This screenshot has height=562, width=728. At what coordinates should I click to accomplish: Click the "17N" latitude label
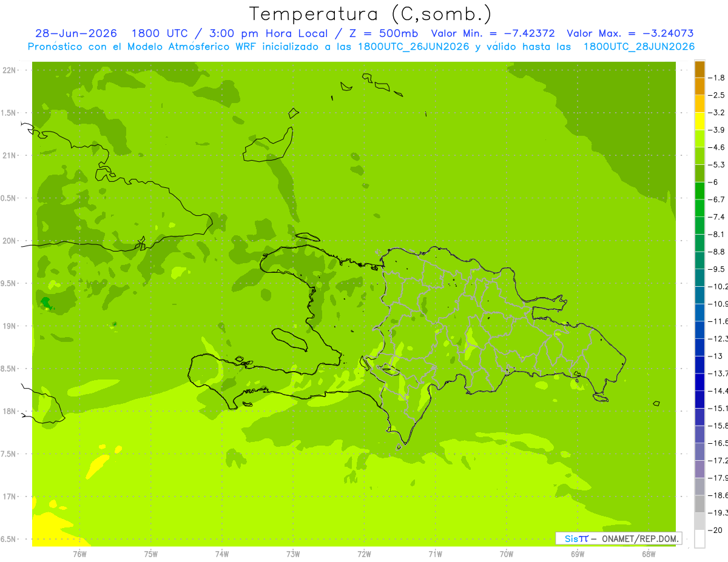point(8,497)
